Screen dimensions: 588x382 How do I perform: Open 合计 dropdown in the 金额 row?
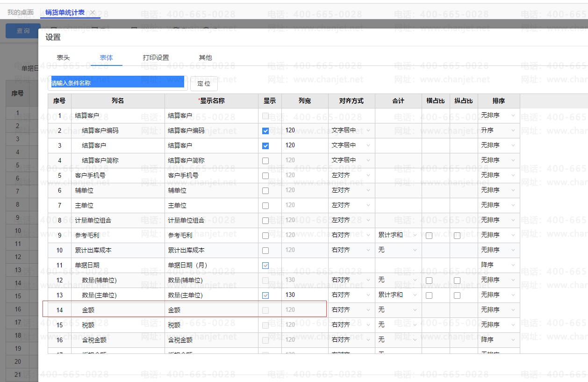coord(398,310)
